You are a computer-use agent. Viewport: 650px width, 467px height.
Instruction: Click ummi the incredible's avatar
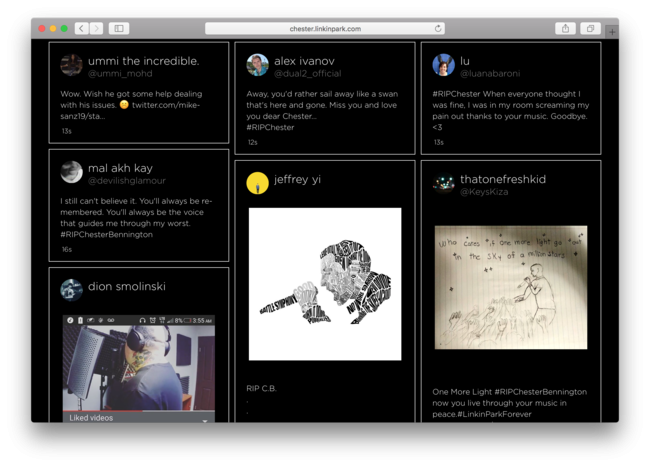coord(71,65)
